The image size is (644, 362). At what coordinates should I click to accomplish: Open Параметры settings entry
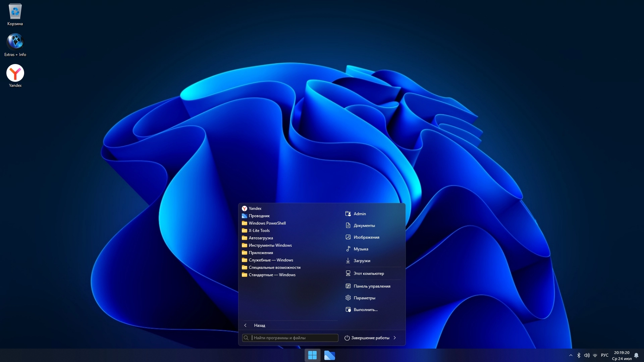364,298
